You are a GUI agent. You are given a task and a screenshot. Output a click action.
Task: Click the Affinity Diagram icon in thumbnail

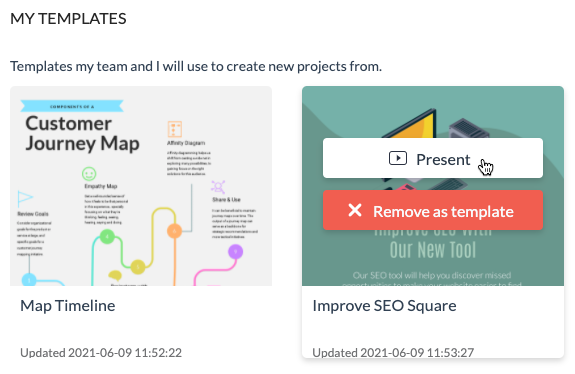tap(175, 129)
